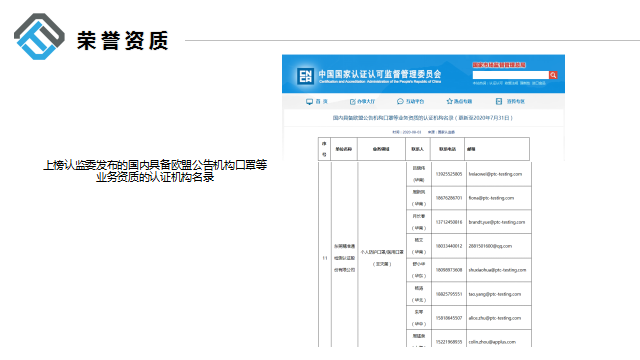Image resolution: width=640 pixels, height=360 pixels.
Task: Click the 序号 column header
Action: 324,149
